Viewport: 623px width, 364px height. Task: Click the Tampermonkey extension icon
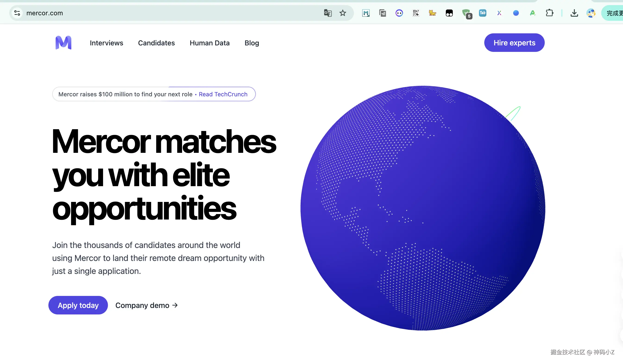(x=449, y=13)
